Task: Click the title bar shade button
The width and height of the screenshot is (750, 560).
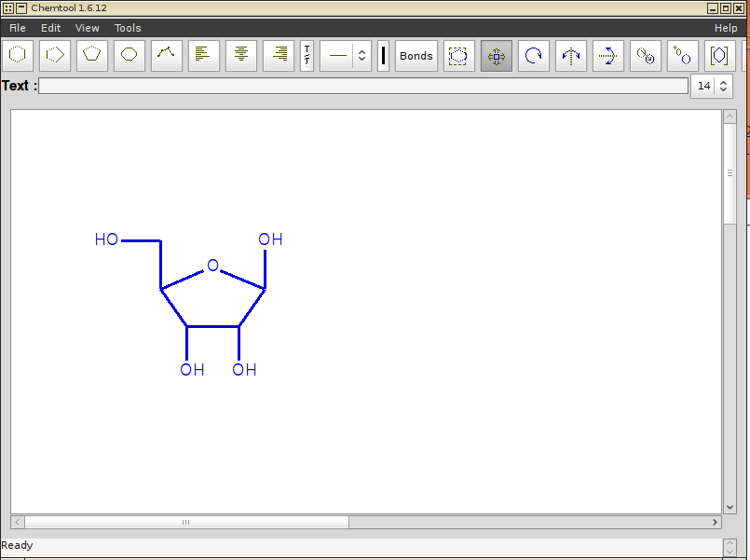Action: (21, 8)
